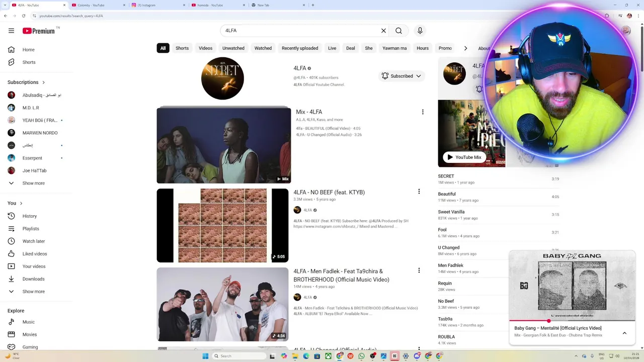Open the Men Fadlek video thumbnail
Screen dimensions: 644x362
pyautogui.click(x=222, y=304)
